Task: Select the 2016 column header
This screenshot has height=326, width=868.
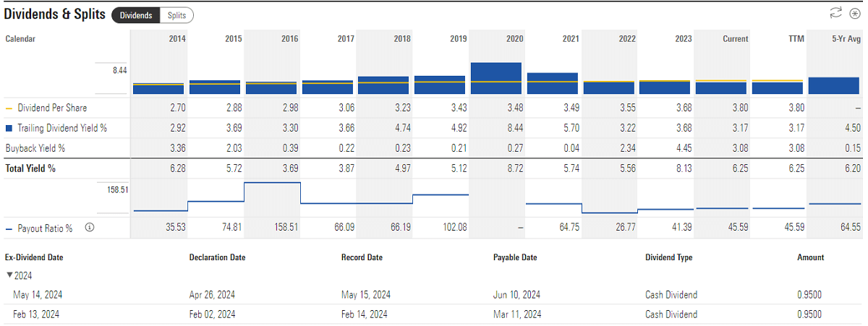Action: point(289,39)
